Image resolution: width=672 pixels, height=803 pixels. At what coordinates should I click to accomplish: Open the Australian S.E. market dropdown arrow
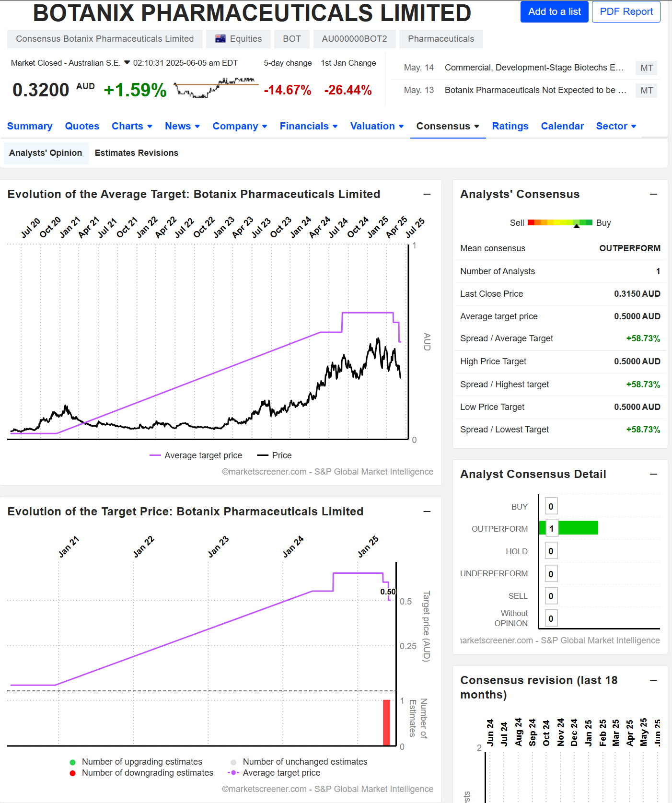127,63
